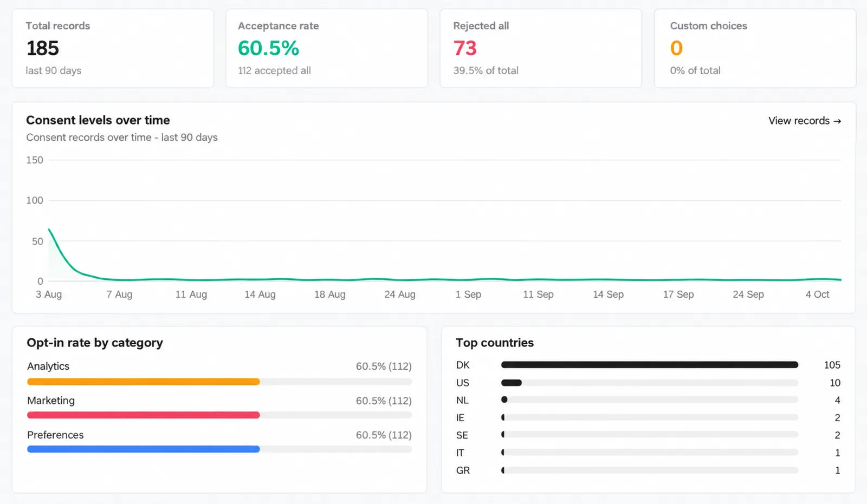
Task: Click the Rejected all count 73
Action: coord(465,48)
